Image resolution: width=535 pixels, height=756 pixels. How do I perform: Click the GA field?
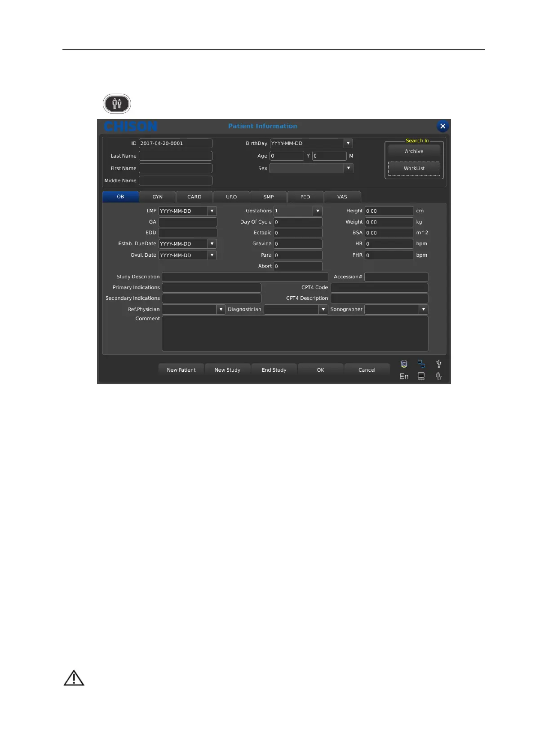[188, 222]
